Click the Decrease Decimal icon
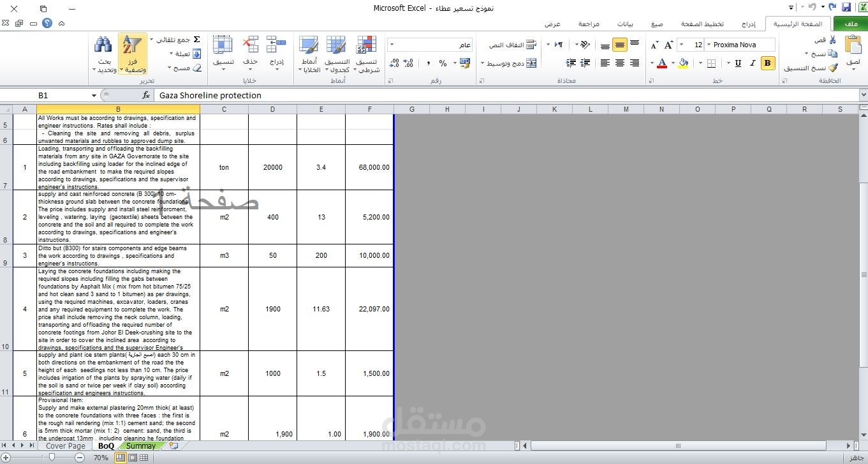Image resolution: width=868 pixels, height=464 pixels. [394, 63]
